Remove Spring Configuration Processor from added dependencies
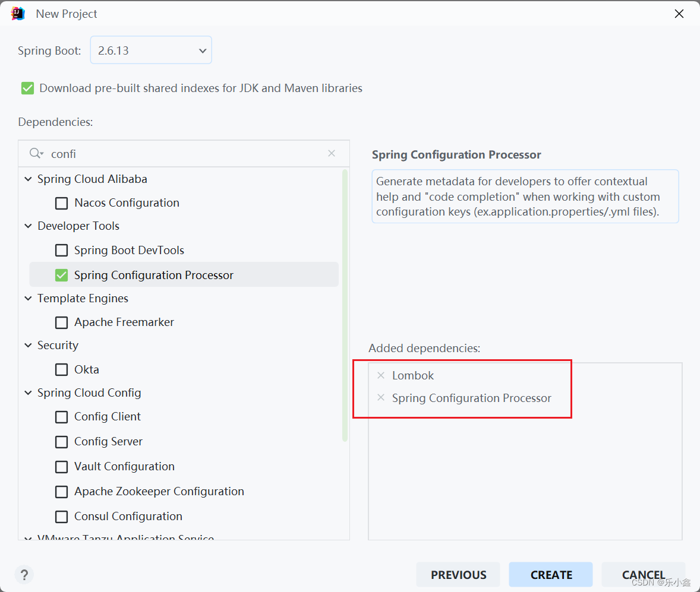The width and height of the screenshot is (700, 592). point(381,397)
